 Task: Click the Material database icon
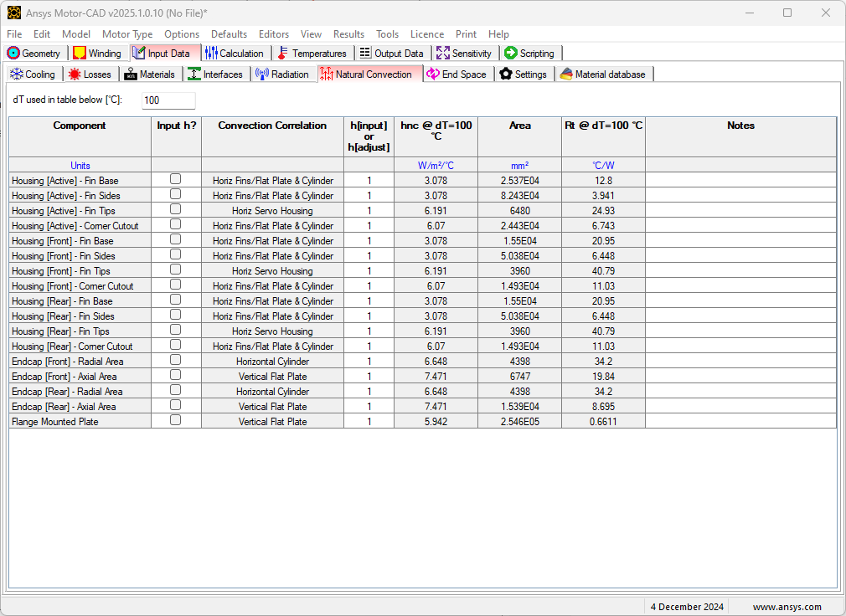(x=566, y=74)
